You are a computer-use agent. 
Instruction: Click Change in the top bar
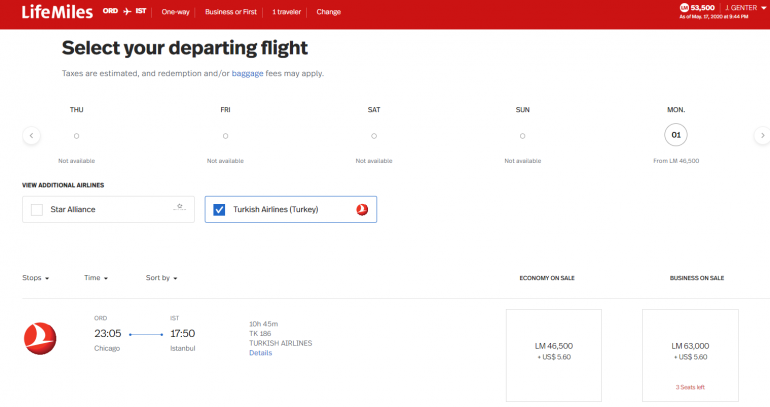click(x=328, y=12)
